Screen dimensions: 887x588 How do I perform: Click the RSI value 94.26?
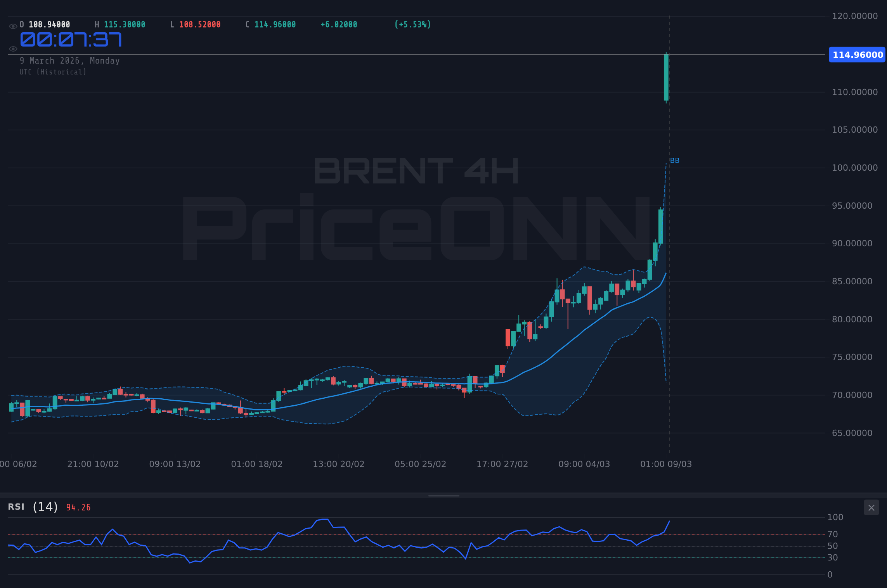[x=78, y=507]
